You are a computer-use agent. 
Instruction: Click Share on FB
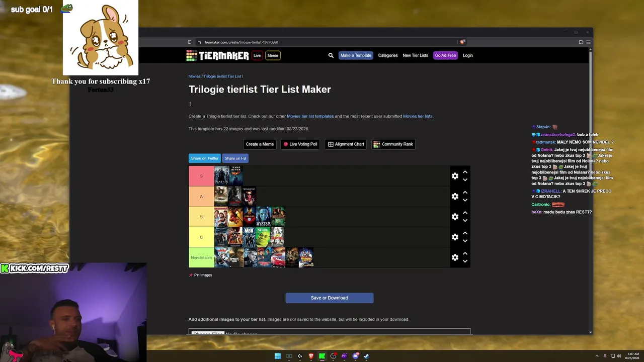tap(235, 158)
